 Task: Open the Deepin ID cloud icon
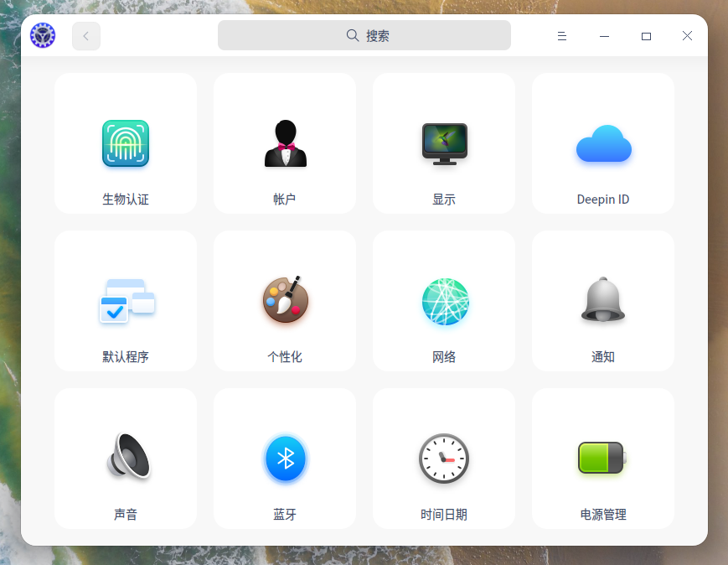[603, 143]
